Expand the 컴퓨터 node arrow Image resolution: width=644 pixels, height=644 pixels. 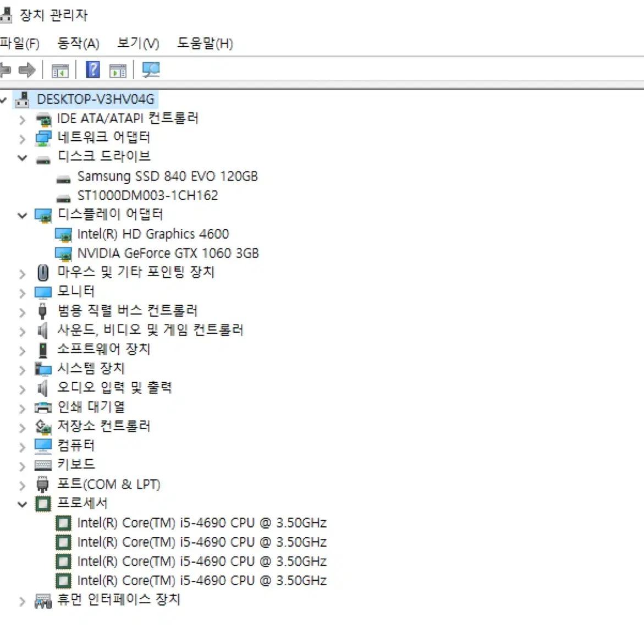[22, 447]
